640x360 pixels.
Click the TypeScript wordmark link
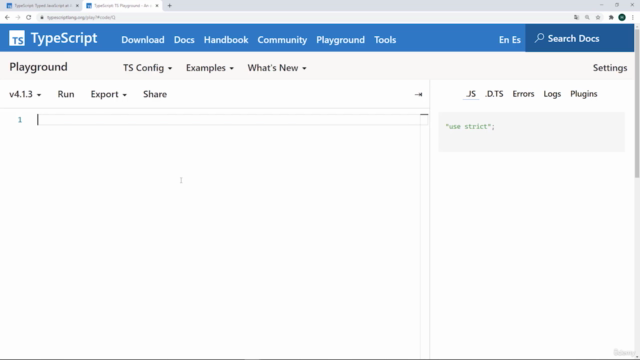64,38
